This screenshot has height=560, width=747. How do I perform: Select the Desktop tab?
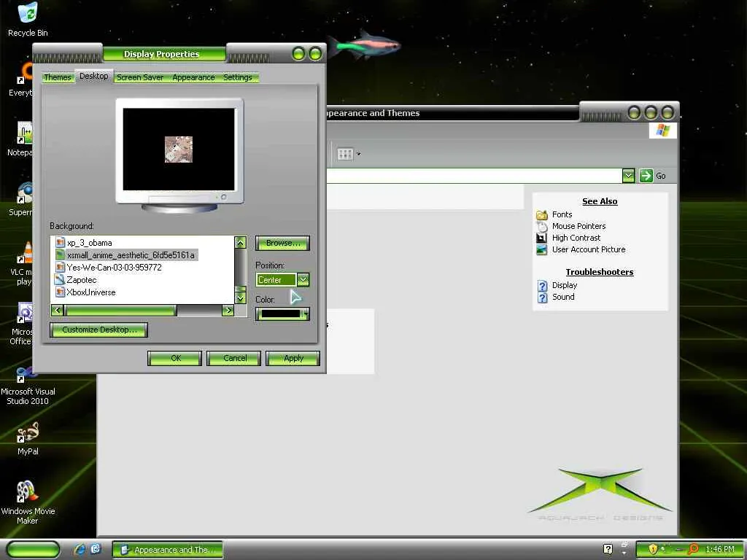click(94, 76)
